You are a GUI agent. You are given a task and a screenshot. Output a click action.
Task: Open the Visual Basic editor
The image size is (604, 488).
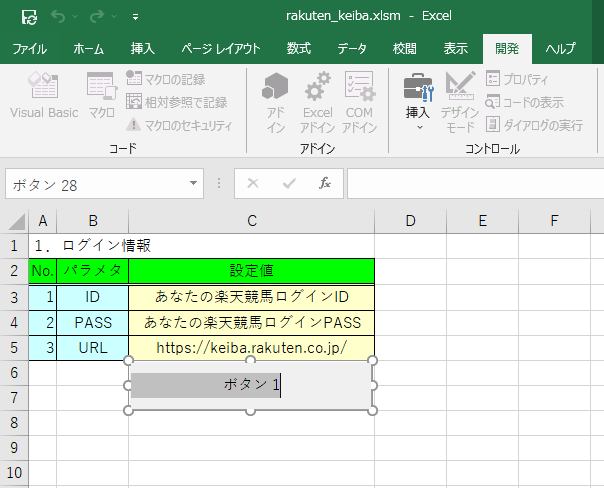point(44,96)
